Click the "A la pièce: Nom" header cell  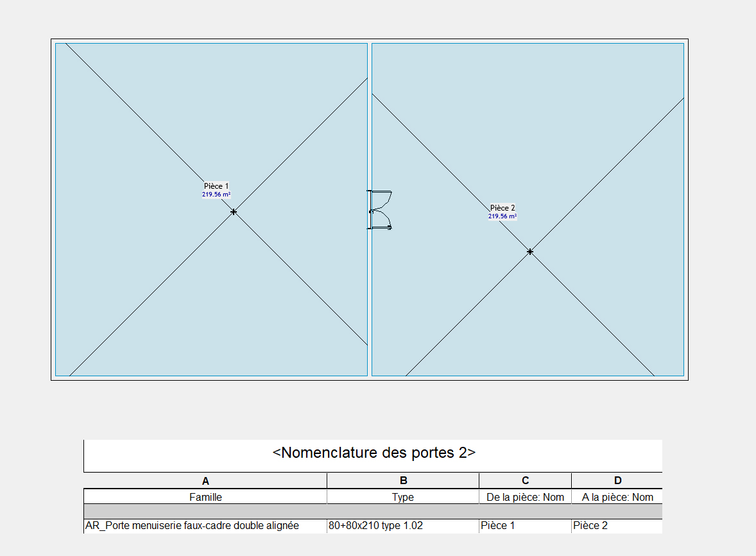617,497
